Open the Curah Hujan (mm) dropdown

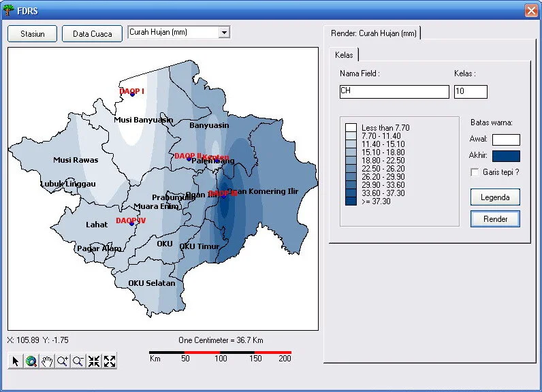[x=224, y=32]
